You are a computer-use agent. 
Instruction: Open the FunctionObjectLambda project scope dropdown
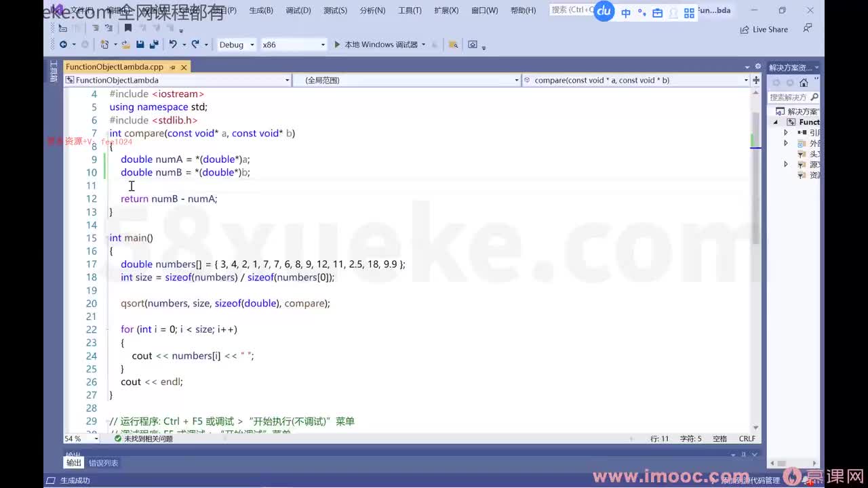178,80
